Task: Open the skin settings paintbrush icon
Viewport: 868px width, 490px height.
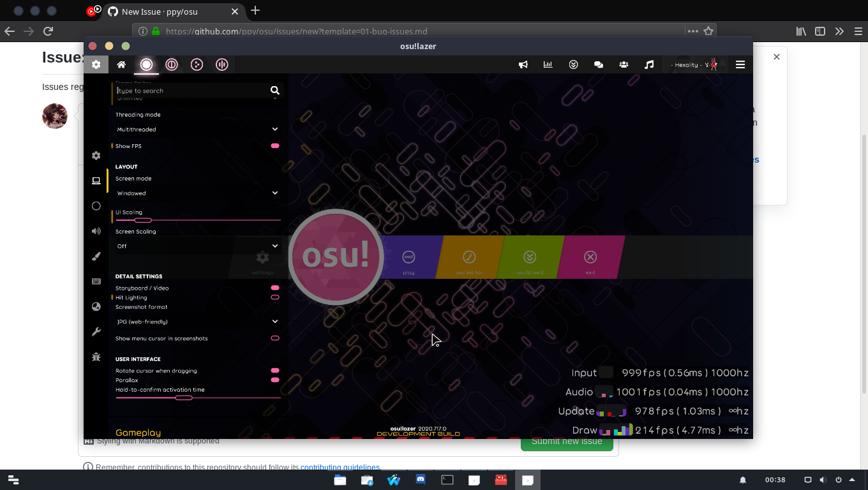Action: [x=96, y=256]
